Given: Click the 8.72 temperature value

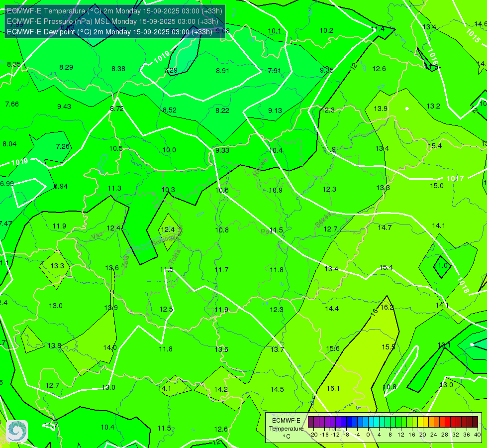Looking at the screenshot, I should coord(117,109).
